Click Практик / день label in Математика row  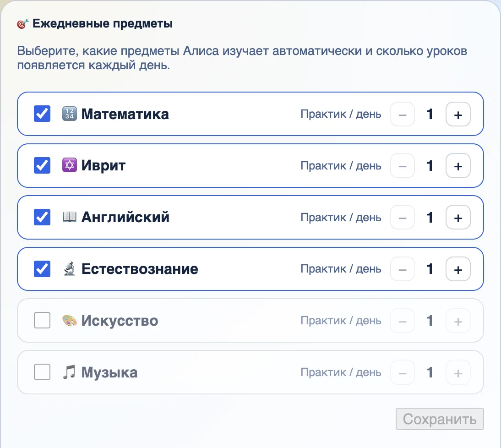pyautogui.click(x=341, y=114)
